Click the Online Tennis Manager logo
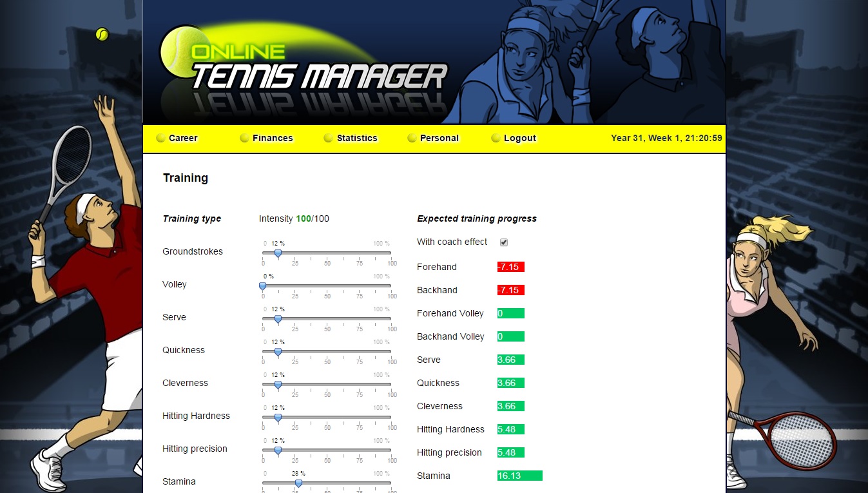 click(x=303, y=59)
